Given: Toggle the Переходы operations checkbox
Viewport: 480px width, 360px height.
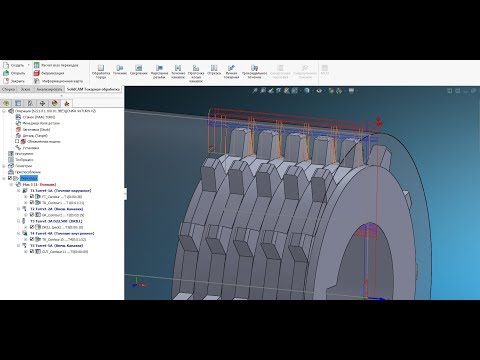Looking at the screenshot, I should pyautogui.click(x=10, y=178).
